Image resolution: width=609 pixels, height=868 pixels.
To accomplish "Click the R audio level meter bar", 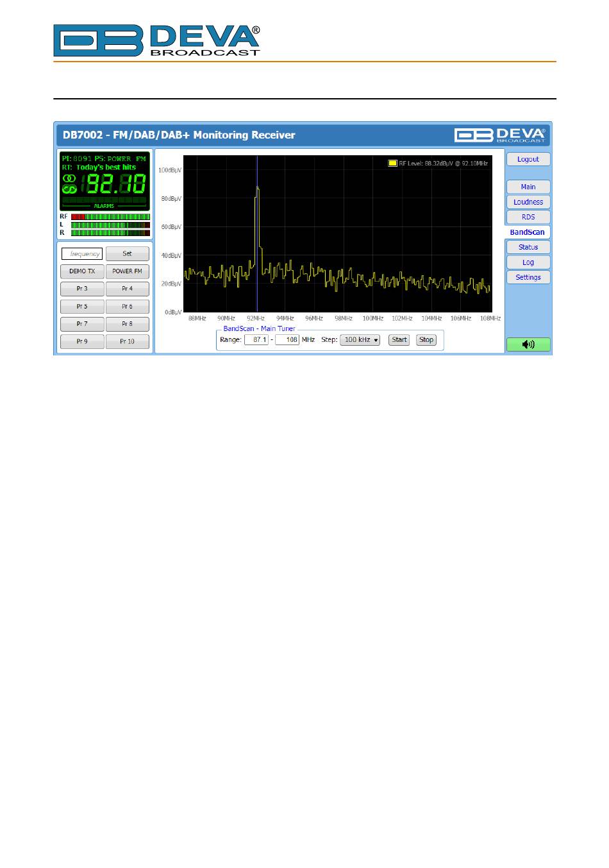I will click(110, 233).
